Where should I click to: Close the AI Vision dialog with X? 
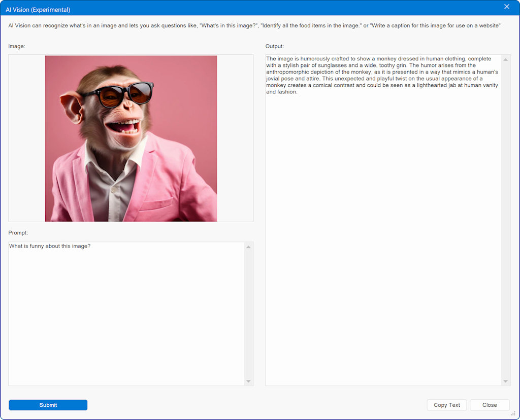coord(507,7)
